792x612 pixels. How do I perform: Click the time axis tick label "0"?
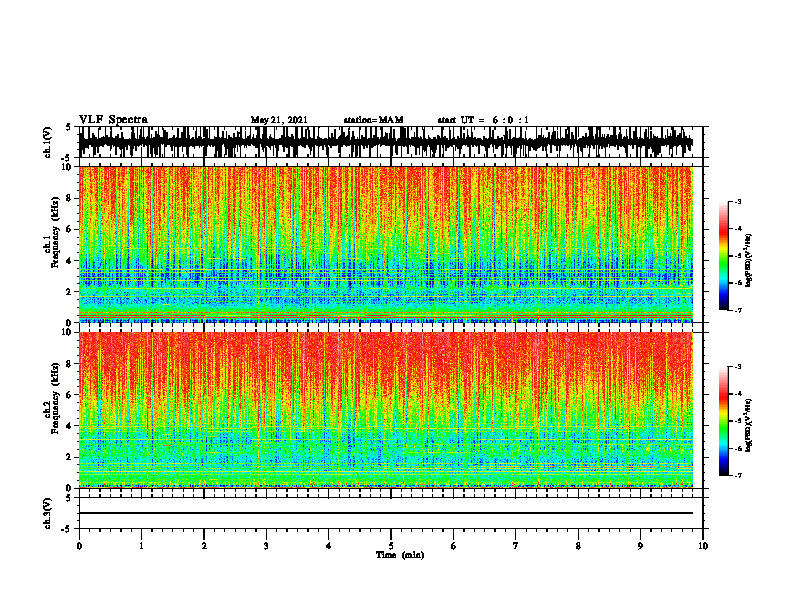click(x=79, y=546)
